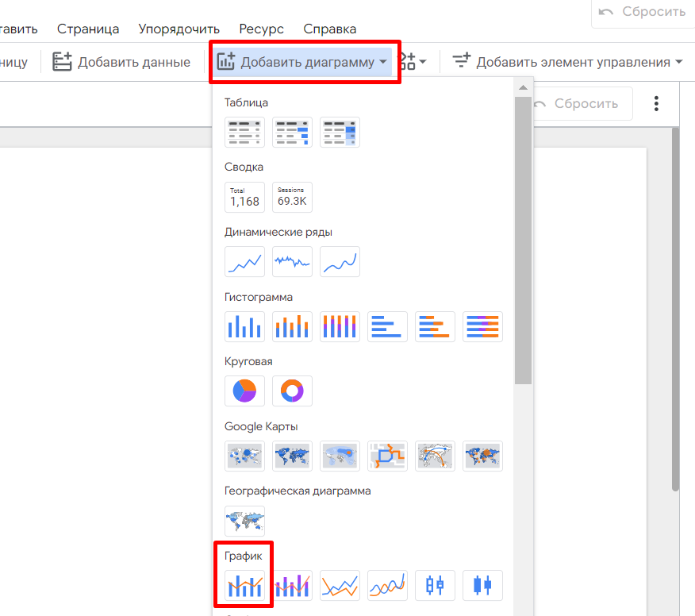
Task: Select the donut chart icon
Action: (292, 391)
